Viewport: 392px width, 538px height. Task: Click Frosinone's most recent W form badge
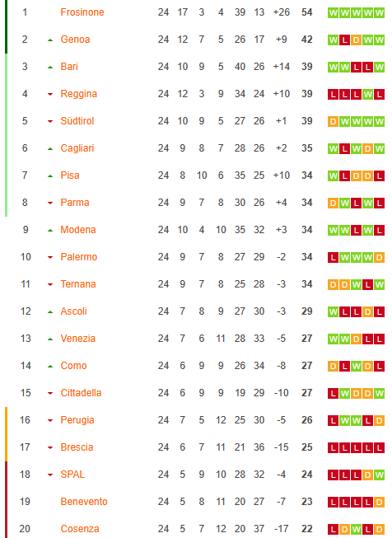point(379,13)
